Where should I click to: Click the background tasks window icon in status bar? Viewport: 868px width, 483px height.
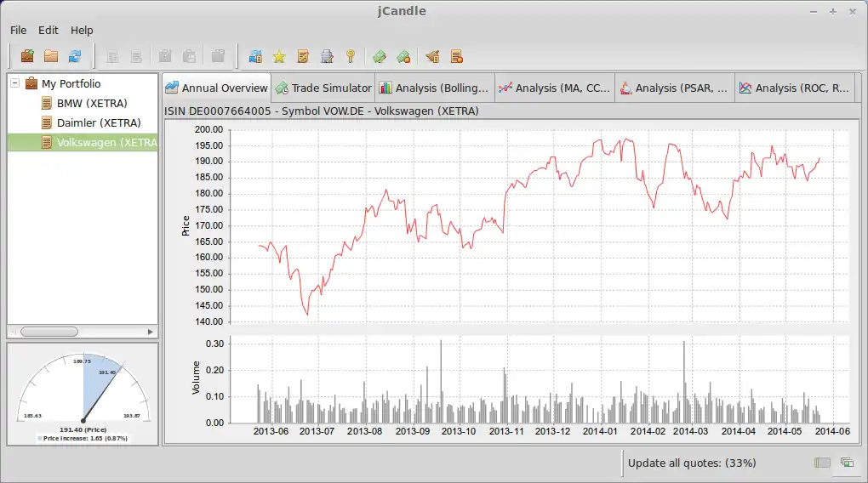(x=847, y=463)
